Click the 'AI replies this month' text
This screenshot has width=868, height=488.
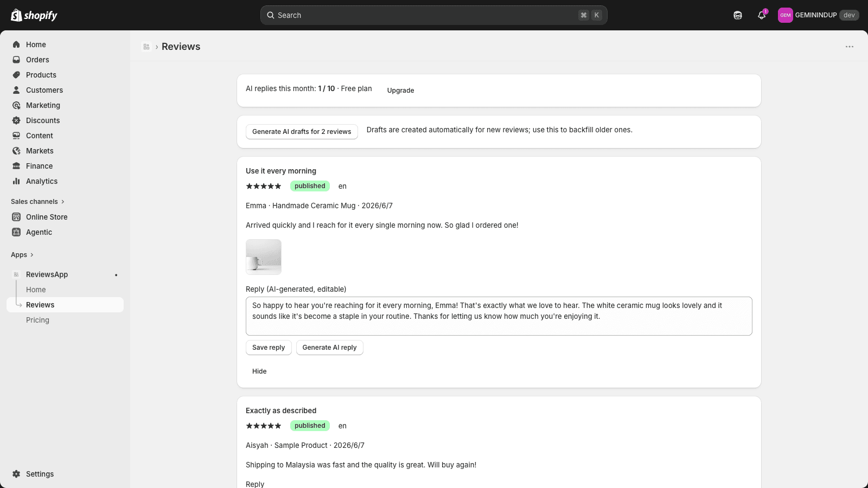click(x=309, y=88)
